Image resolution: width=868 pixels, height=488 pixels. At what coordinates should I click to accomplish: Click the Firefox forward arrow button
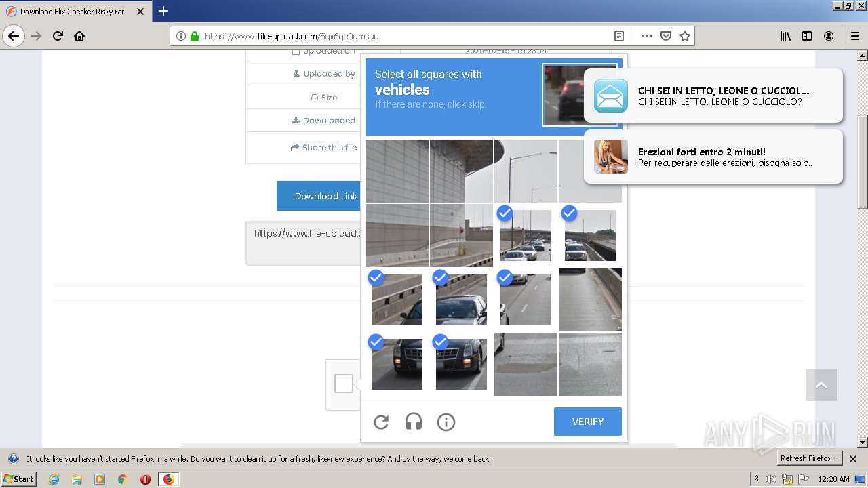36,36
